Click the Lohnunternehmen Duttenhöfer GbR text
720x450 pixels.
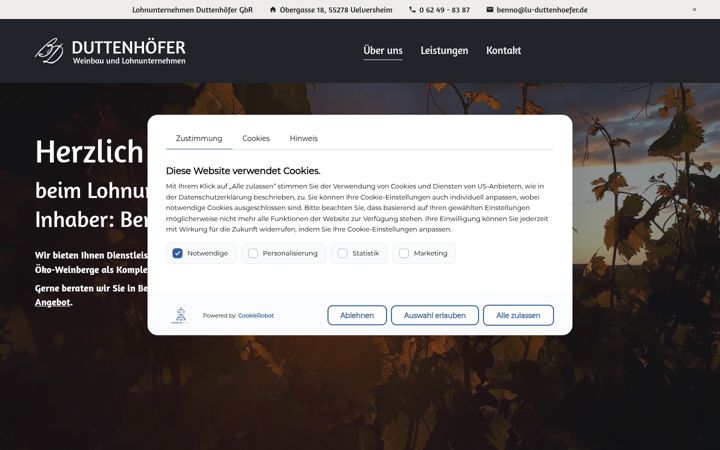(x=192, y=10)
